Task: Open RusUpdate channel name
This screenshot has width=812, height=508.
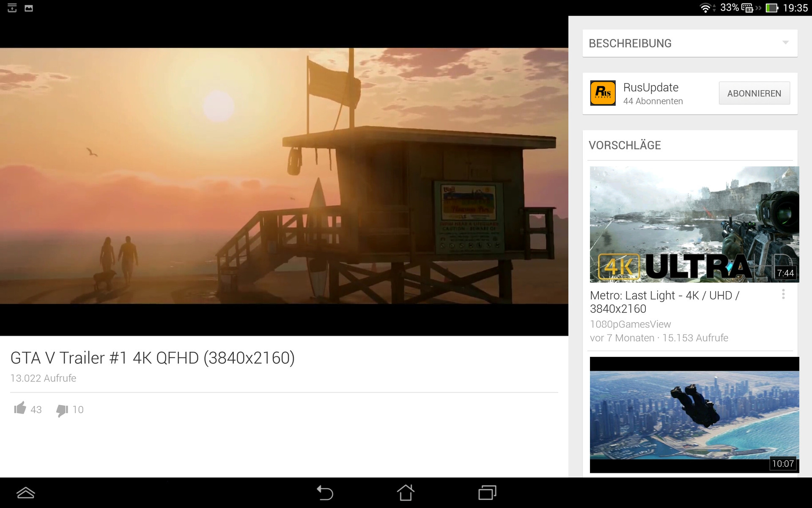Action: click(650, 87)
